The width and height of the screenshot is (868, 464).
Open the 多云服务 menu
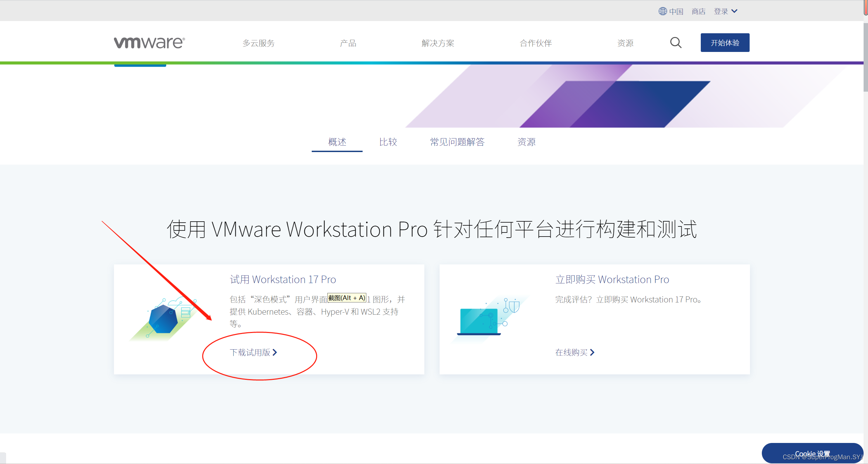(258, 43)
